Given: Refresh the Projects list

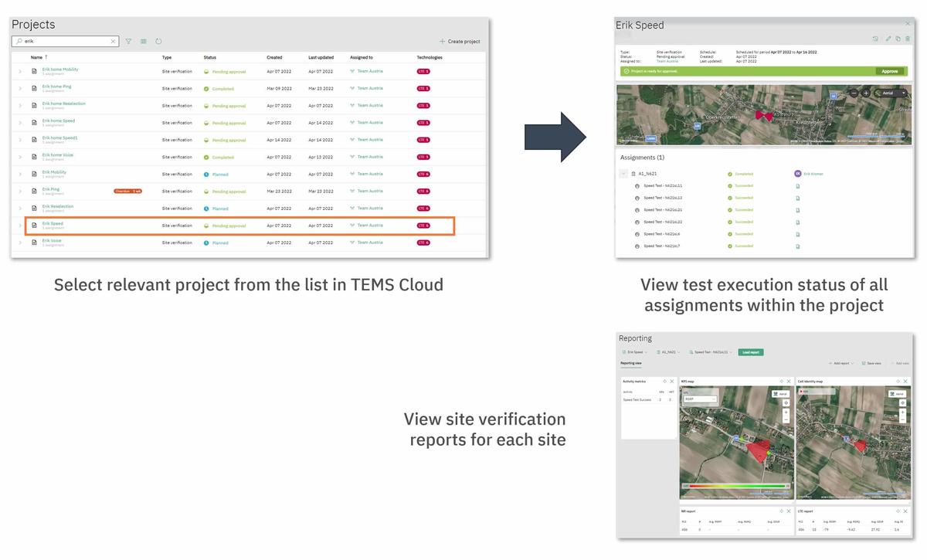Looking at the screenshot, I should tap(158, 42).
